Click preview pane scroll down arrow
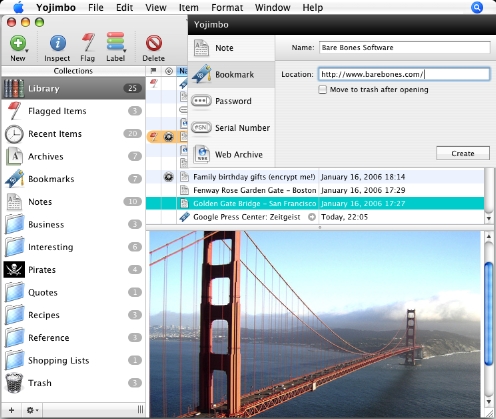 point(489,401)
